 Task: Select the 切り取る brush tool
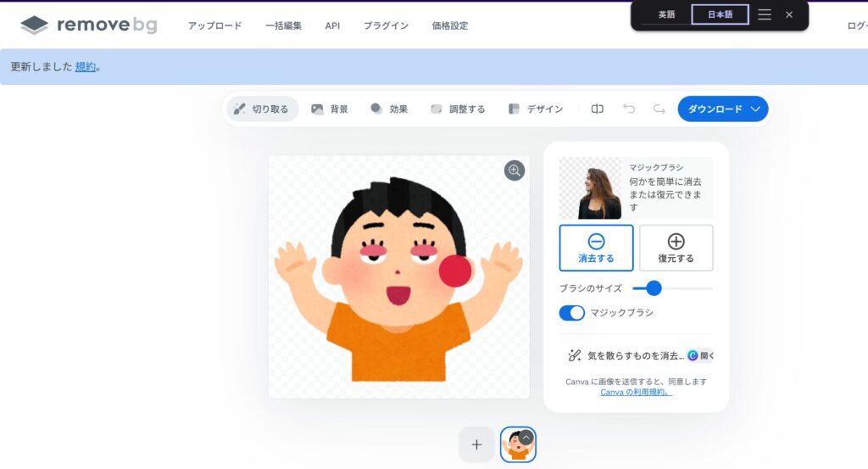tap(262, 109)
